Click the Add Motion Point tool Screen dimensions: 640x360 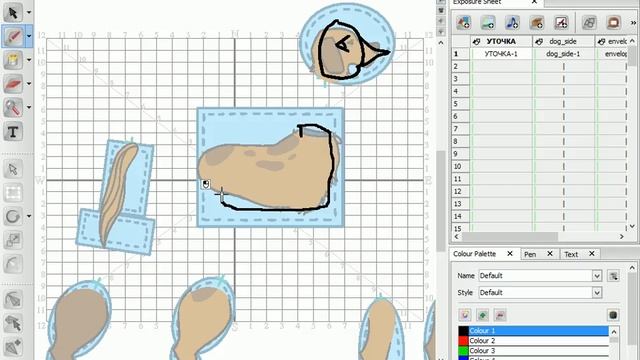pos(13,347)
